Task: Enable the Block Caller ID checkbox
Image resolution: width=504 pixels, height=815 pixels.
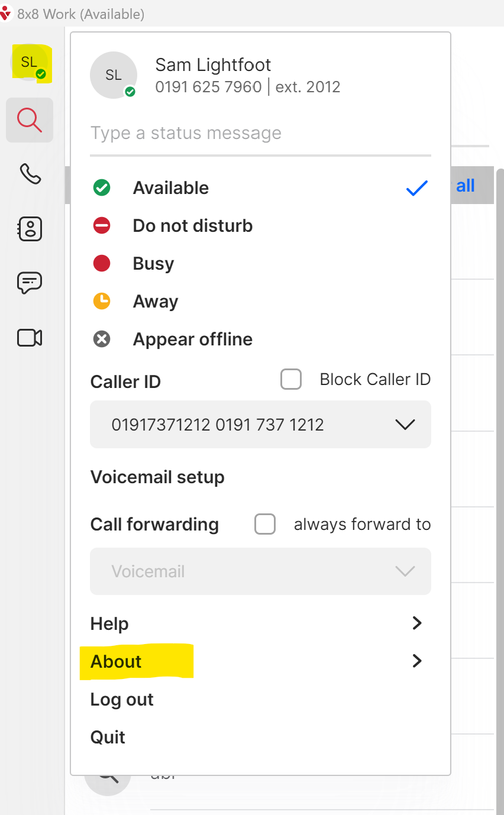Action: tap(291, 379)
